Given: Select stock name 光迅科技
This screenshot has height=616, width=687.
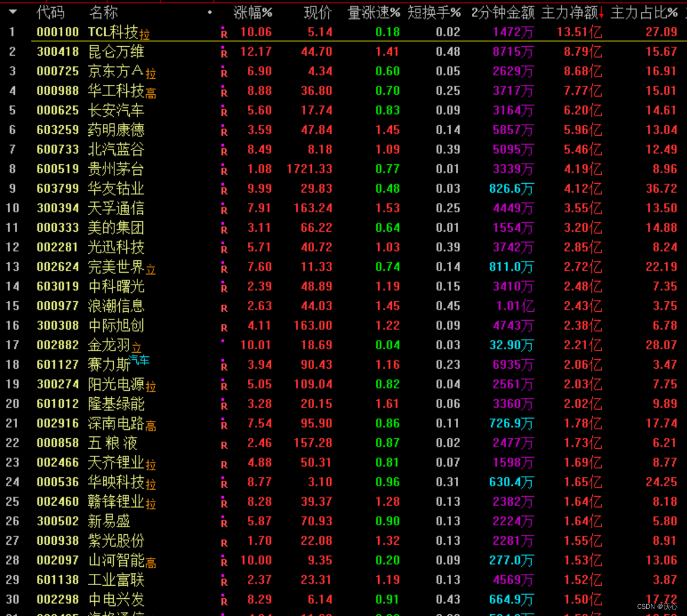Looking at the screenshot, I should tap(116, 248).
